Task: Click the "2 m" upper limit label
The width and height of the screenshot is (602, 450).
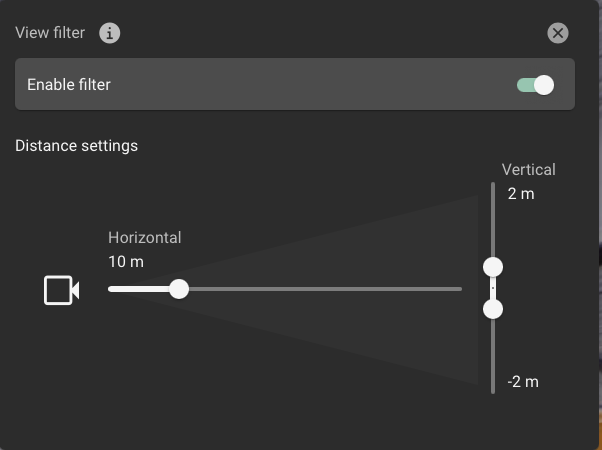Action: [521, 194]
